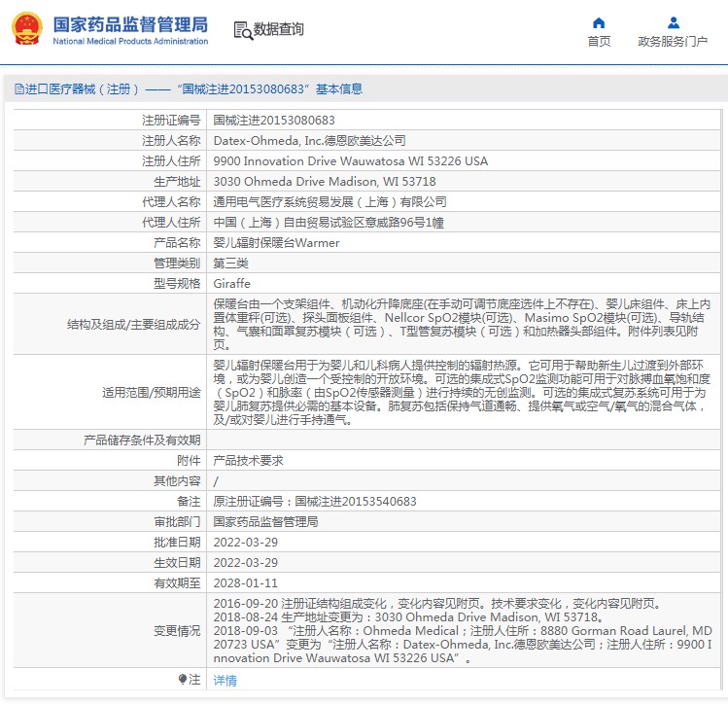Click the 产品储存条件及有效期 label
The image size is (728, 704).
click(x=142, y=440)
